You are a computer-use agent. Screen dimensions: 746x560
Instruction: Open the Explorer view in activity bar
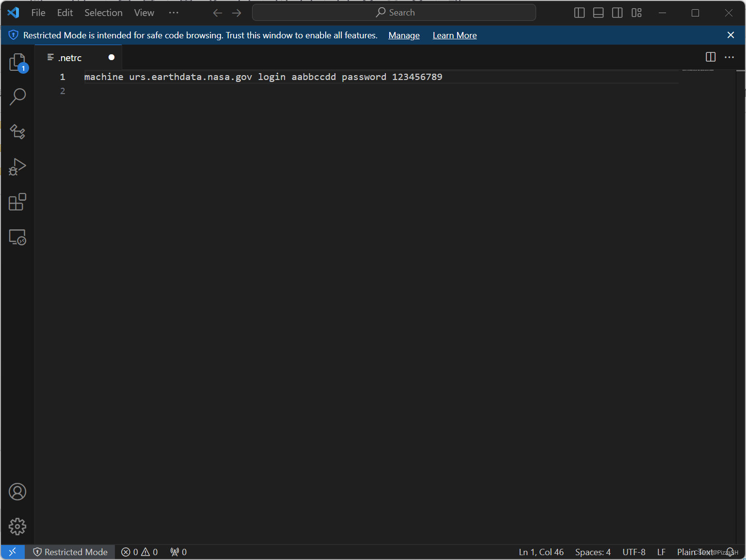point(18,63)
